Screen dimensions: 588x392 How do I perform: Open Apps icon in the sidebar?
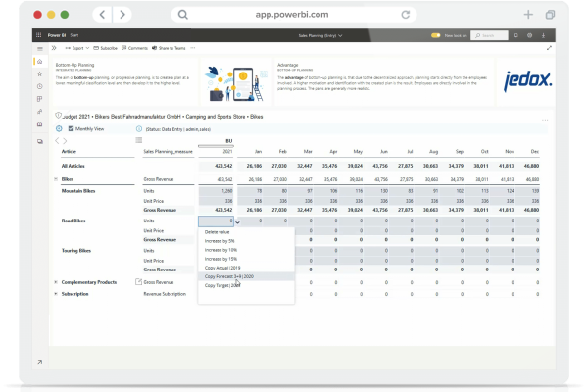coord(40,99)
